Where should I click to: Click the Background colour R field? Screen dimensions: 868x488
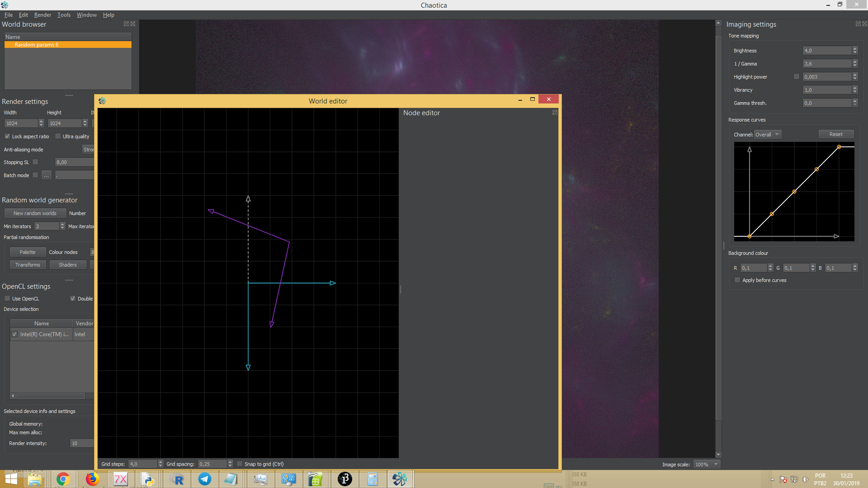click(x=754, y=267)
